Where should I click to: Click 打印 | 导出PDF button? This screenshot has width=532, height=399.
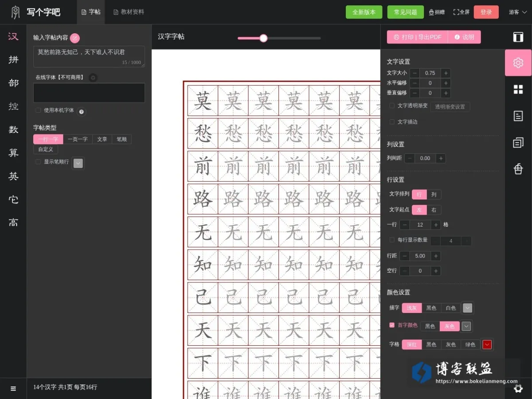pos(418,37)
